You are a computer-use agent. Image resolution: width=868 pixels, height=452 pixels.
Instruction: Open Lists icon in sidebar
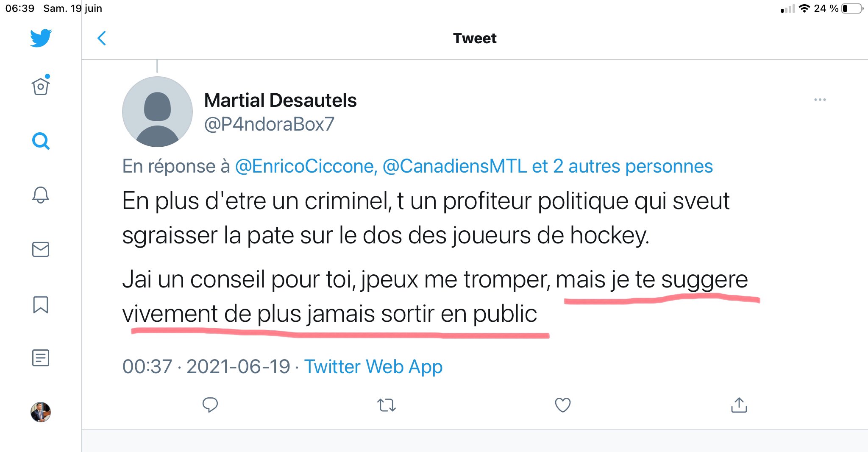41,358
